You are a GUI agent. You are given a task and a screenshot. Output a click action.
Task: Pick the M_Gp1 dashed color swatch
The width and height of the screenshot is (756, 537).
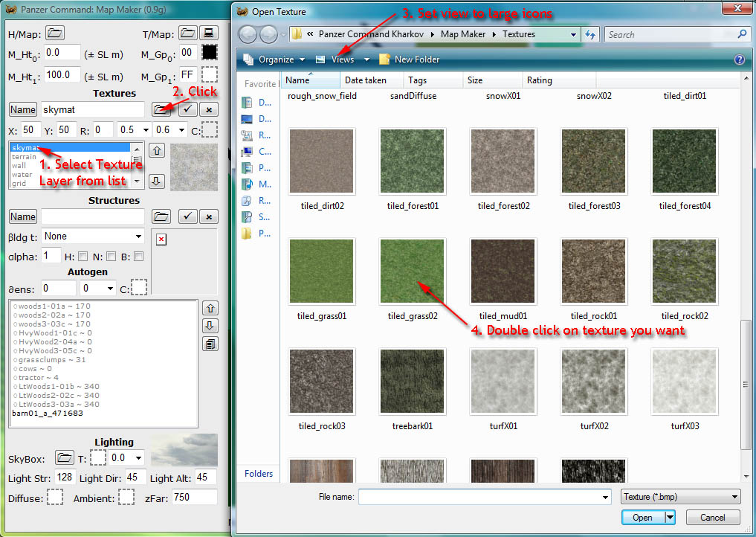tap(209, 75)
